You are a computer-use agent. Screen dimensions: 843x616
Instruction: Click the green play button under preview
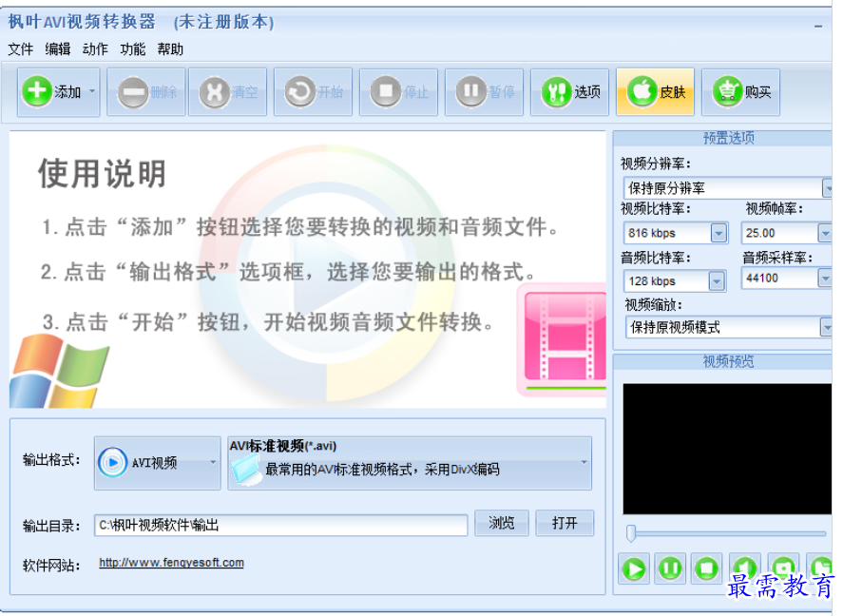634,568
